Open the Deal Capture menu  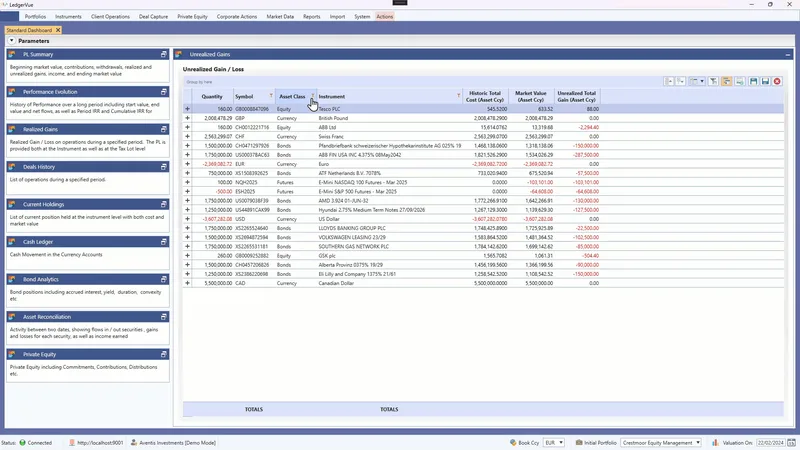pos(153,16)
